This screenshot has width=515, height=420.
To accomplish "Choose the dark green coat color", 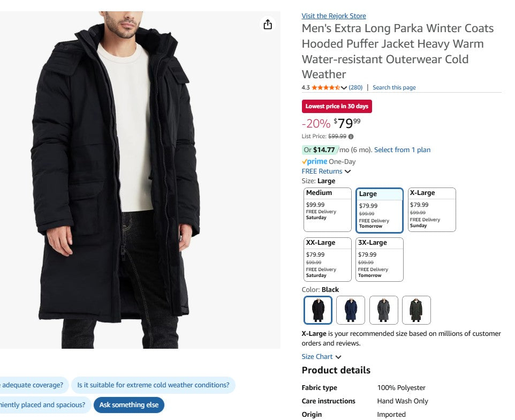I will point(416,310).
